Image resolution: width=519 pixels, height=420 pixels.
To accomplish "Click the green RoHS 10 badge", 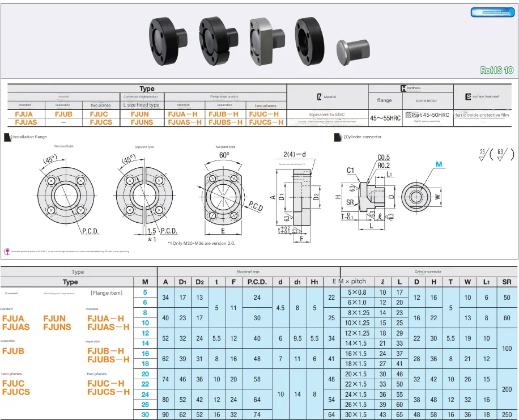I will (x=496, y=70).
